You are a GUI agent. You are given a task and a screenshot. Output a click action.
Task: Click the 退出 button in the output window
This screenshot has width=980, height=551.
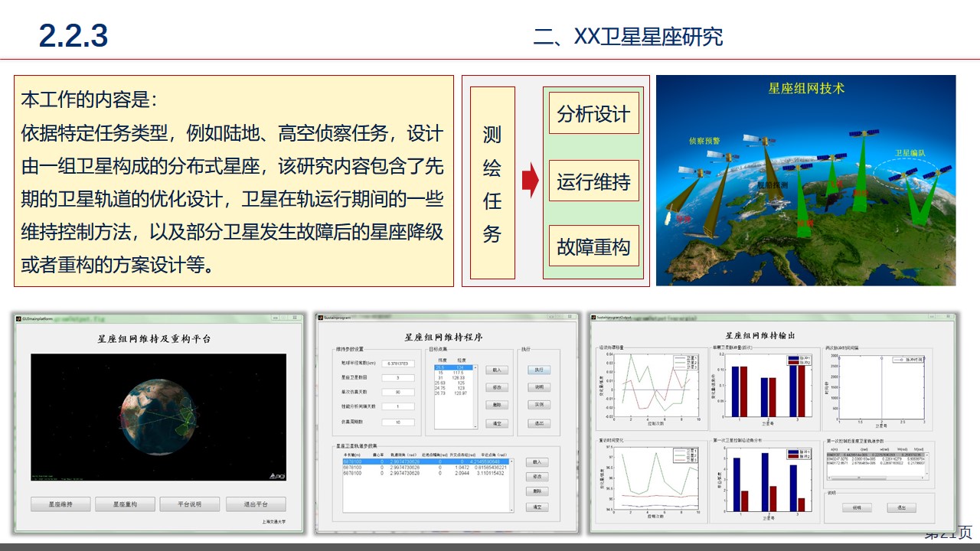point(901,507)
